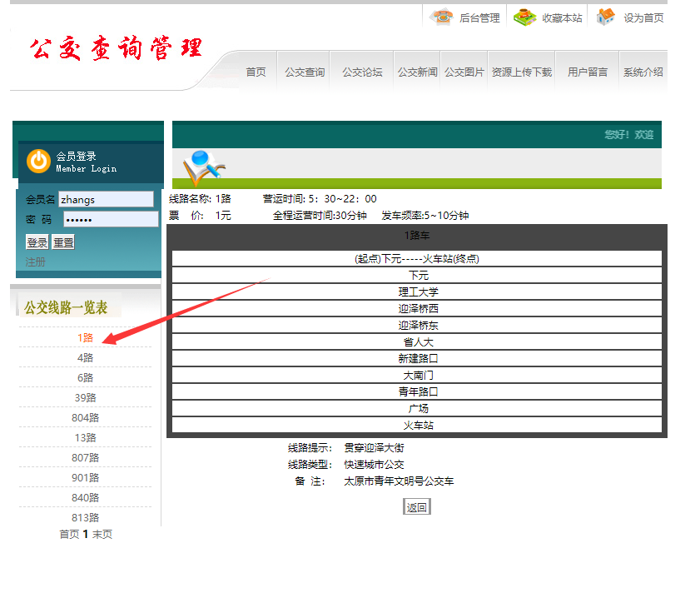Open 用户留言 menu item

pyautogui.click(x=588, y=72)
